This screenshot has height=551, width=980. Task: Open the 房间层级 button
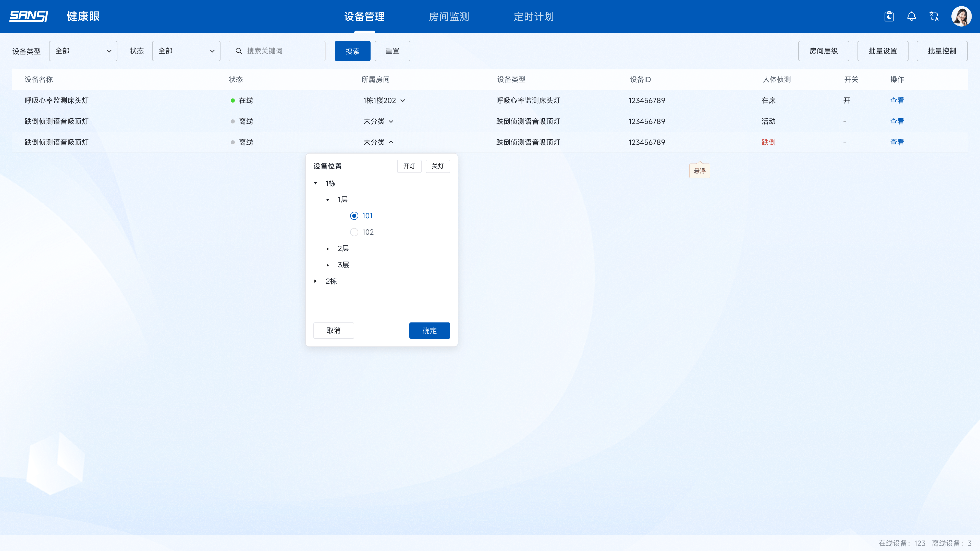tap(824, 51)
